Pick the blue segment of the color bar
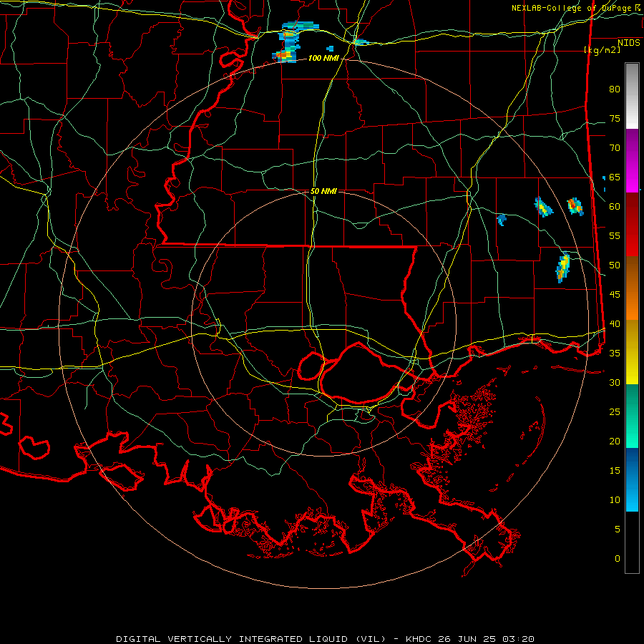This screenshot has height=644, width=644. [x=632, y=479]
